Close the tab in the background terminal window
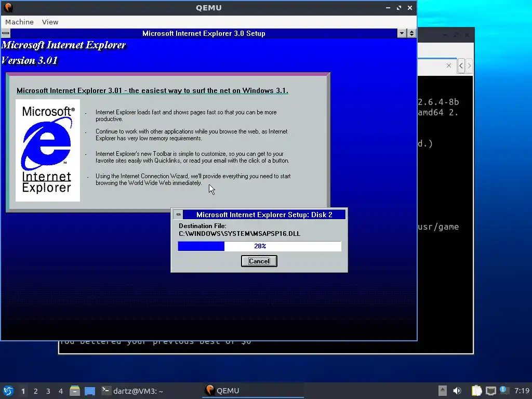The height and width of the screenshot is (399, 532). tap(449, 65)
